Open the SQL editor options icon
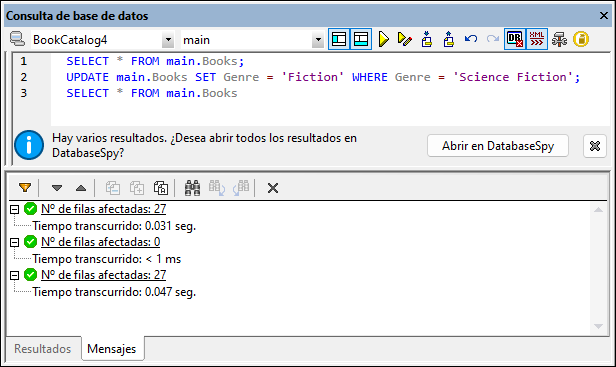Image resolution: width=616 pixels, height=367 pixels. tap(559, 39)
